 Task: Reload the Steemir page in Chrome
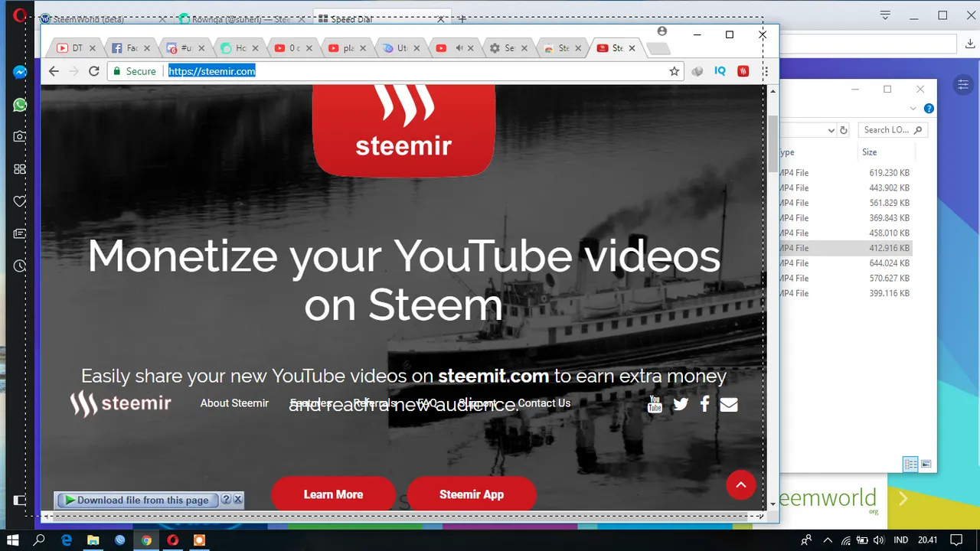click(x=93, y=71)
